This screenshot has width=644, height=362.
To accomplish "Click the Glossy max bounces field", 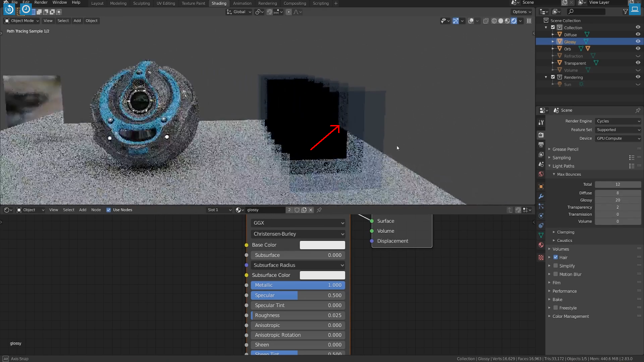I will point(618,200).
